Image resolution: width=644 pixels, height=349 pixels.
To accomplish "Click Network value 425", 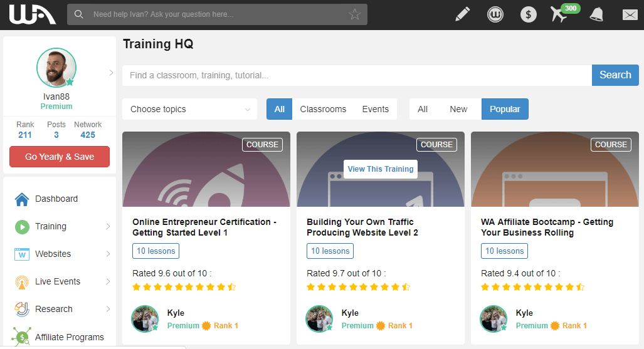I will click(88, 135).
